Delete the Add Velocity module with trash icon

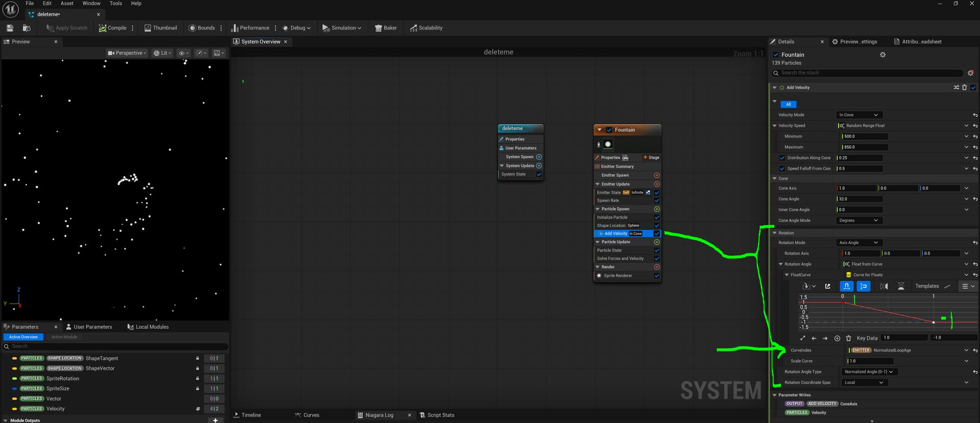pyautogui.click(x=964, y=87)
